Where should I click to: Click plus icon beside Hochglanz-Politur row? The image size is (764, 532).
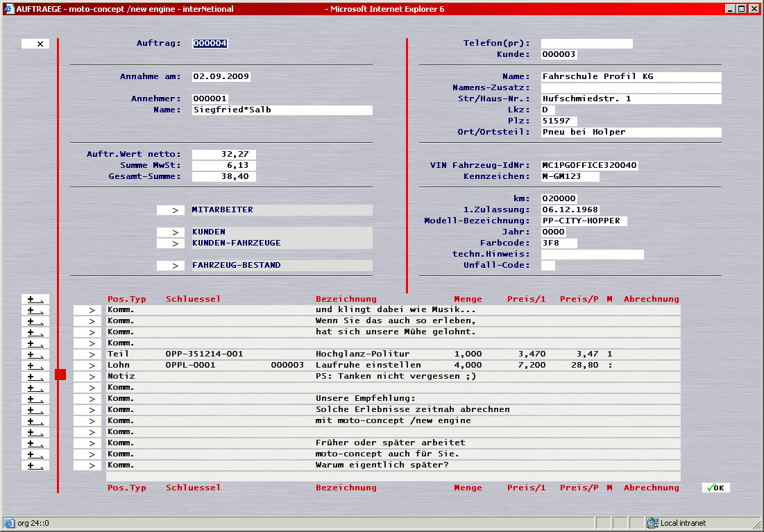pos(35,354)
